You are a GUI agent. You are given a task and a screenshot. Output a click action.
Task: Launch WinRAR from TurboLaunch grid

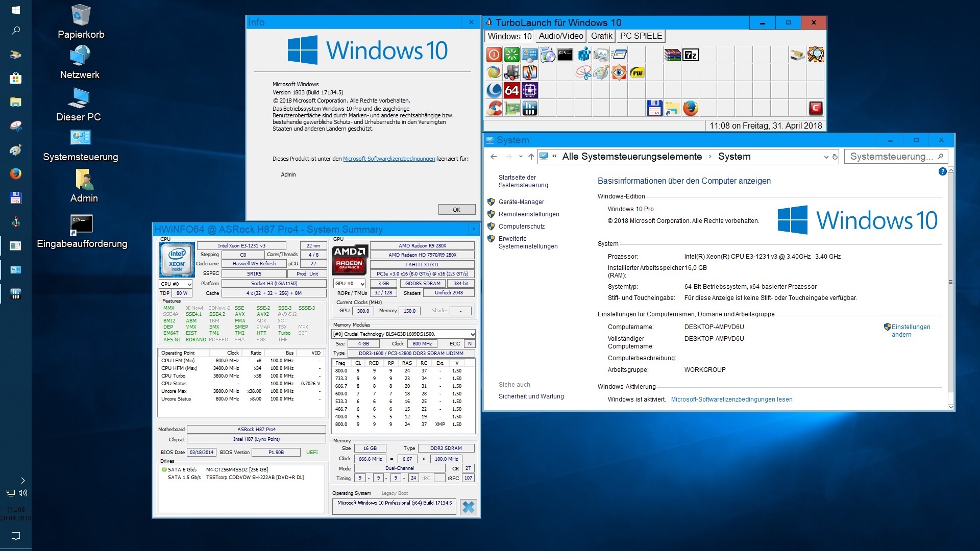pos(672,55)
